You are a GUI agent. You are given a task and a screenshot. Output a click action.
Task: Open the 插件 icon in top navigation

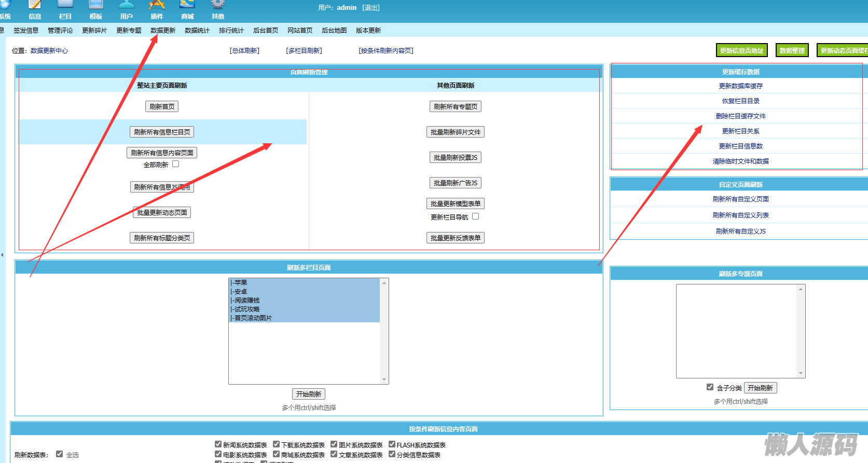pos(157,5)
